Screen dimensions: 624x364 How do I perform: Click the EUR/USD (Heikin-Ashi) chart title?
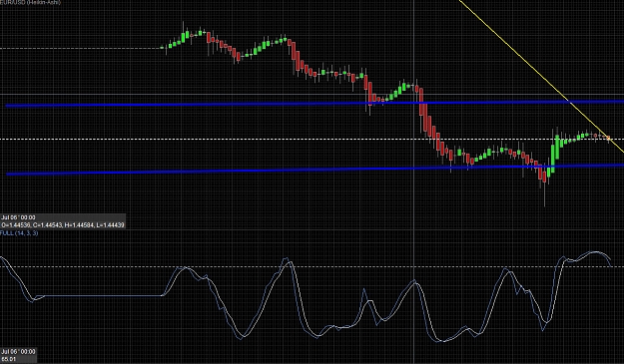[x=30, y=2]
